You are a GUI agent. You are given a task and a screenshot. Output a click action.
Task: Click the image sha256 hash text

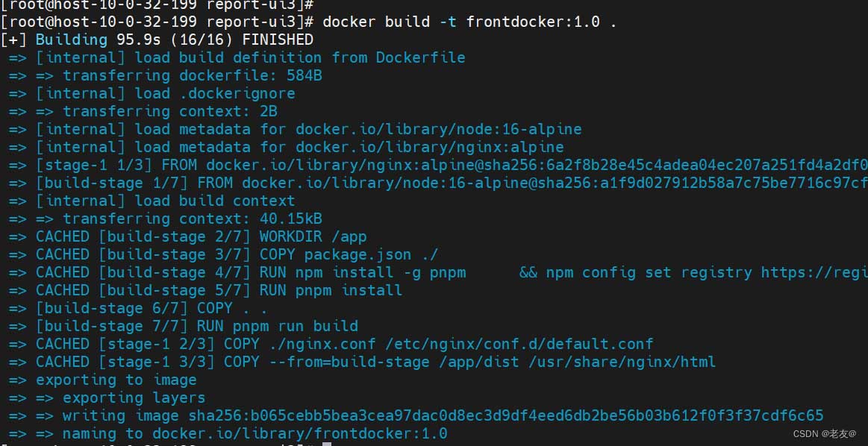click(x=506, y=415)
